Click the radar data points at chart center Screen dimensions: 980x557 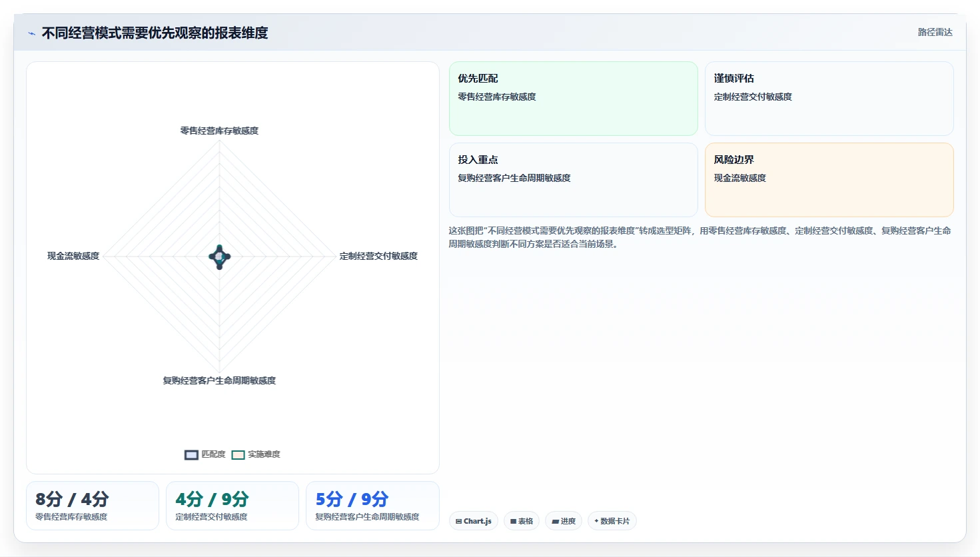click(220, 257)
